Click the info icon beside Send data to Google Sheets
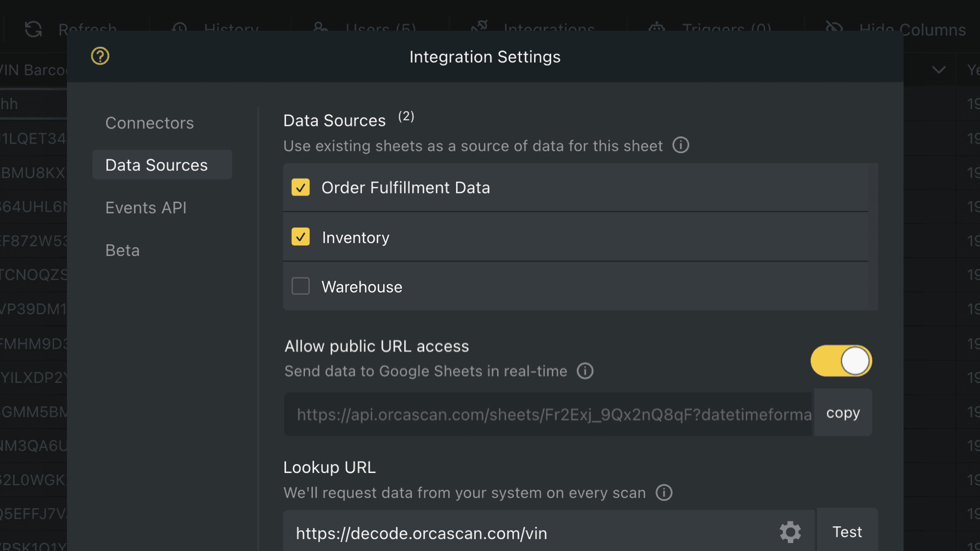Image resolution: width=980 pixels, height=551 pixels. [585, 371]
